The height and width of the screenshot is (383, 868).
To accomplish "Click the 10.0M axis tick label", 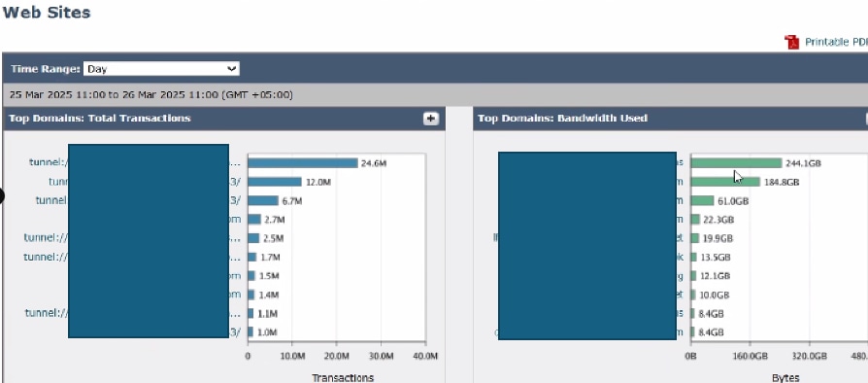I will click(292, 356).
